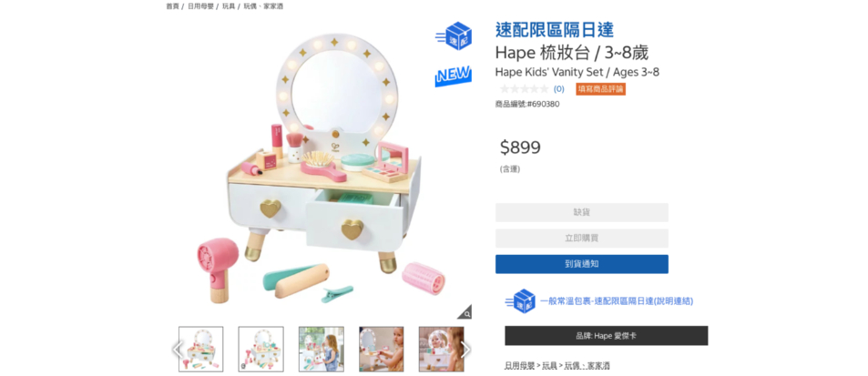868x376 pixels.
Task: Click the star rating icons
Action: click(x=525, y=89)
